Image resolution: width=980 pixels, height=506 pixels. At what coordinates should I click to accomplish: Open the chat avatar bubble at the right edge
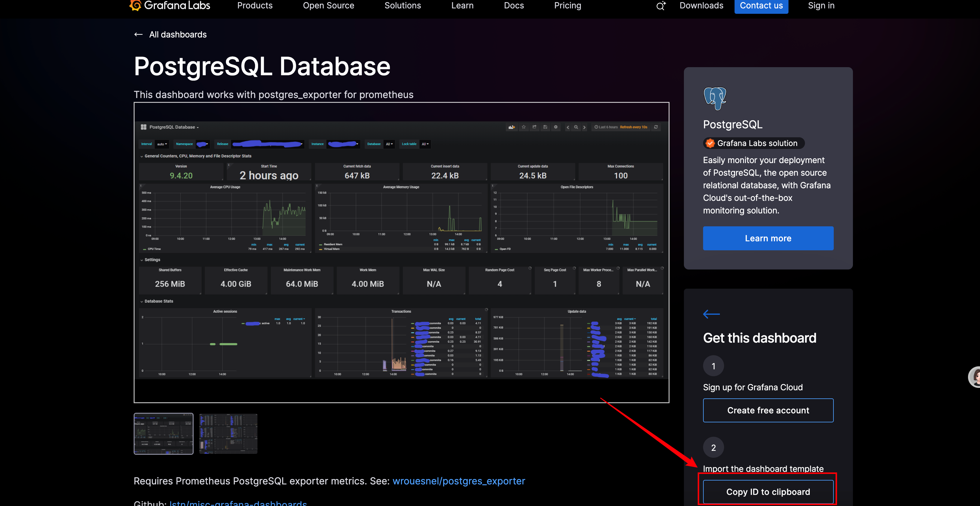[x=975, y=377]
